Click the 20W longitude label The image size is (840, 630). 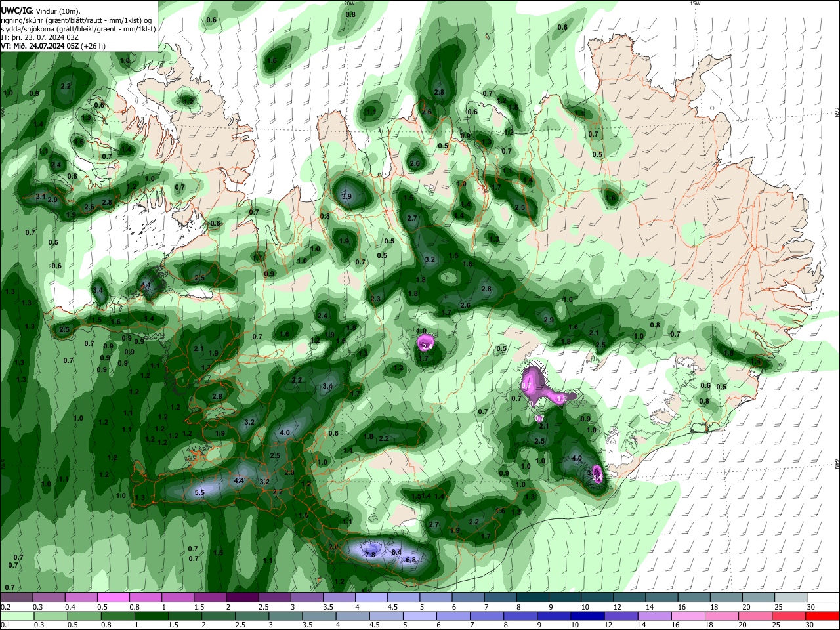[349, 3]
